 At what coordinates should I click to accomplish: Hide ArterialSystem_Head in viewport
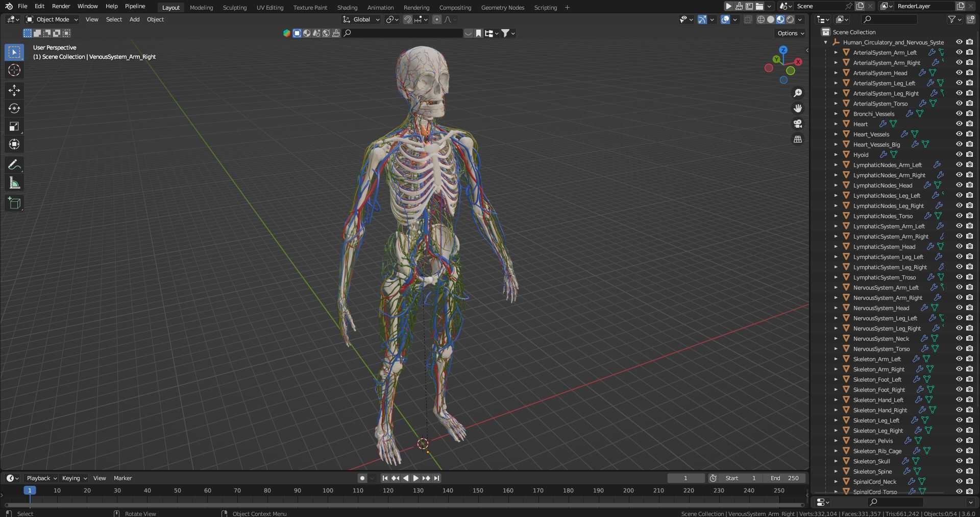point(959,73)
